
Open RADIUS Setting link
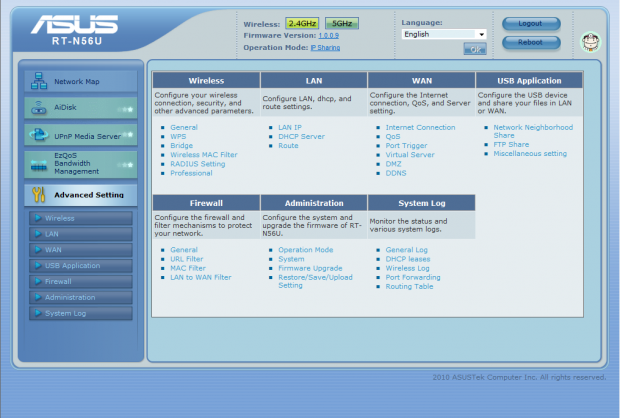coord(198,164)
